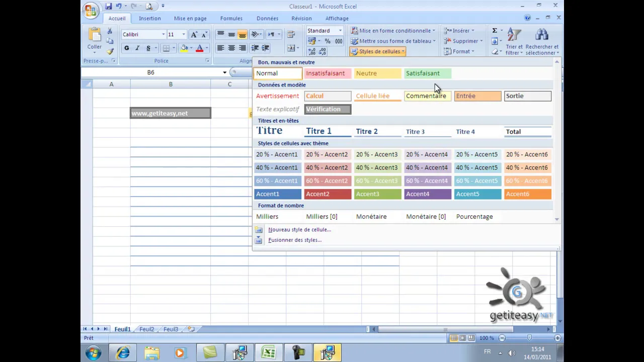
Task: Open the Name Box dropdown arrow
Action: click(224, 72)
